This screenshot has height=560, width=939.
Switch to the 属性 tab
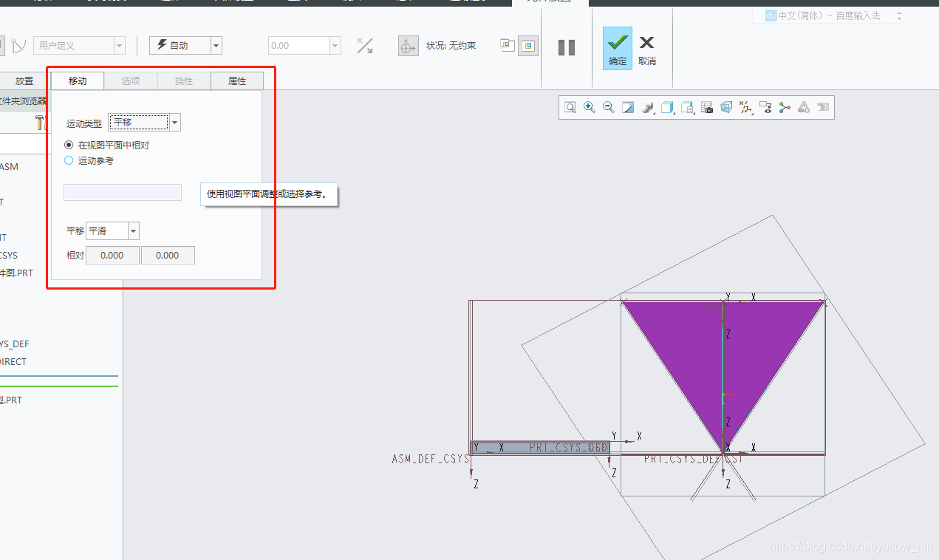coord(237,81)
